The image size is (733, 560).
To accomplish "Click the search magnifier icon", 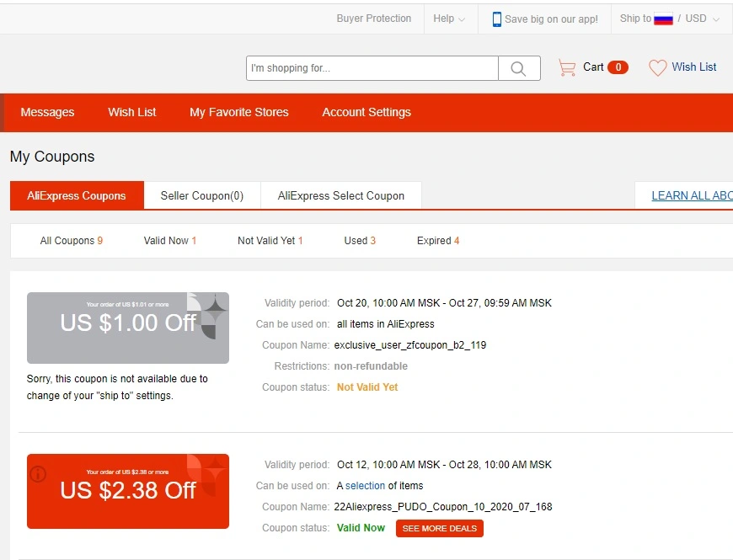I will tap(518, 69).
